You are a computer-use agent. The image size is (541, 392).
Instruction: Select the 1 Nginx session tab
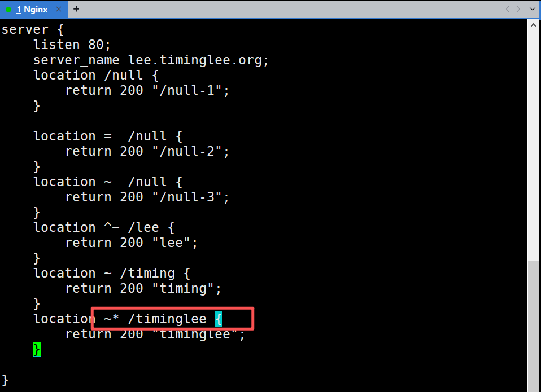click(x=32, y=9)
